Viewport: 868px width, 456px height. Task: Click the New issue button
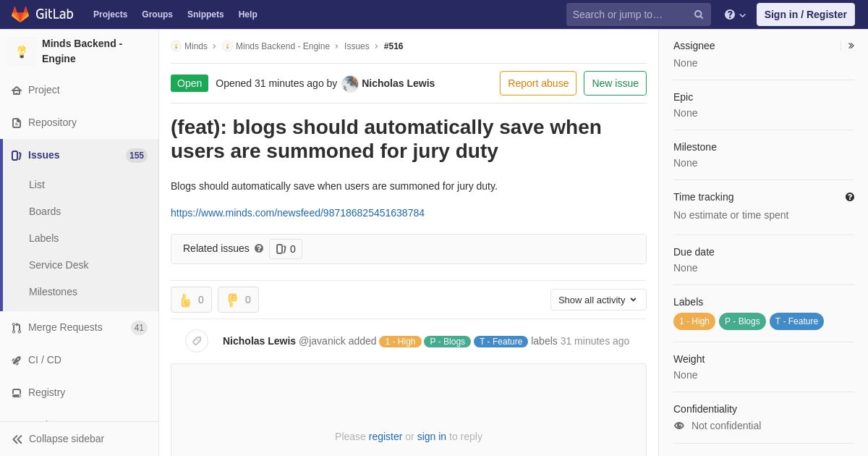click(x=615, y=83)
